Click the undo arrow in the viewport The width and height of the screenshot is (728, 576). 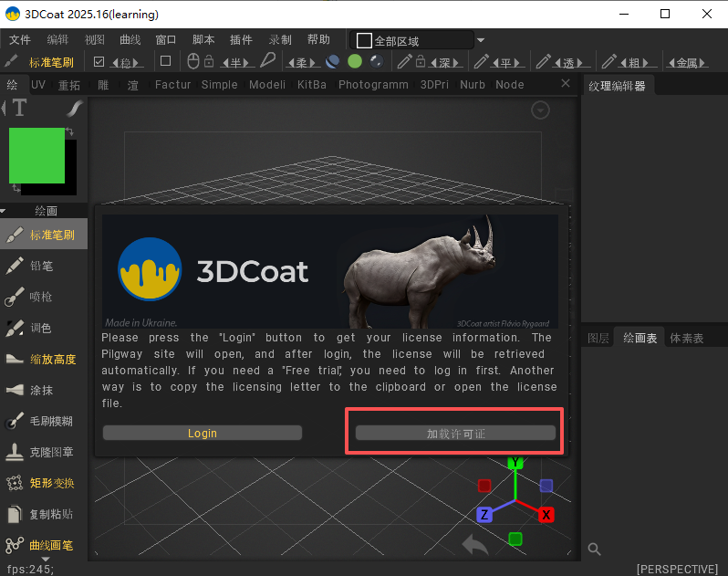(474, 545)
